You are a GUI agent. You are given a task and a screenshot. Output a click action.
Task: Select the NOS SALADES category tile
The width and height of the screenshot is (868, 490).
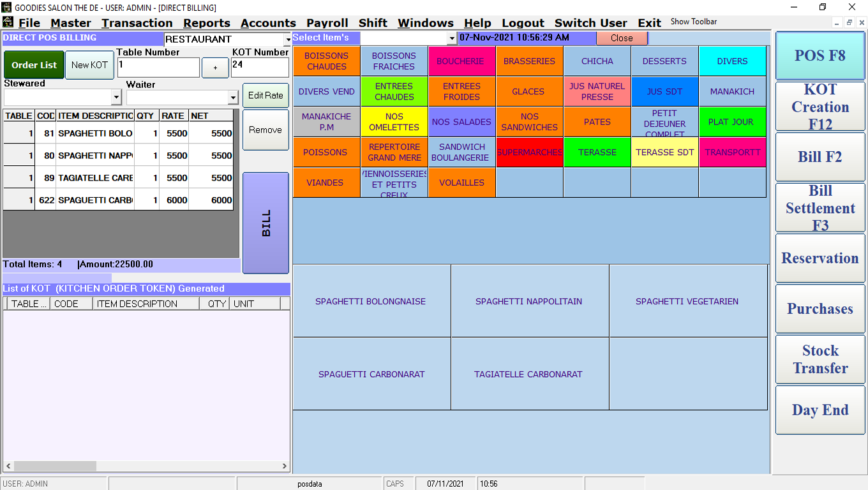coord(462,122)
